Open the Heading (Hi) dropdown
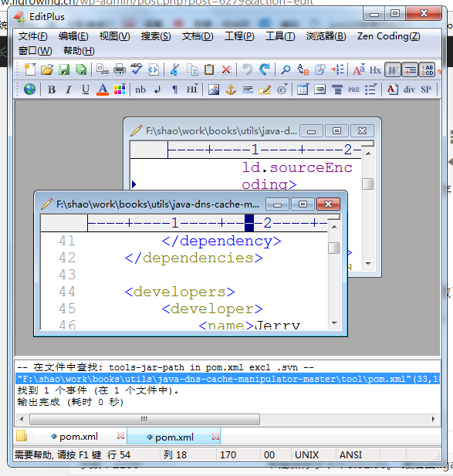The image size is (453, 476). coord(192,89)
